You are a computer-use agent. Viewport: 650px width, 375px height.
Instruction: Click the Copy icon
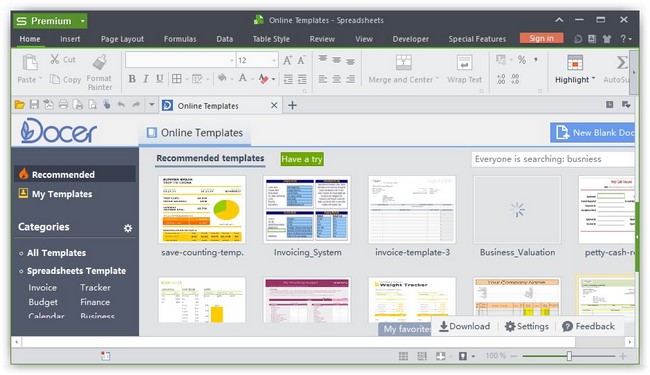pos(54,79)
